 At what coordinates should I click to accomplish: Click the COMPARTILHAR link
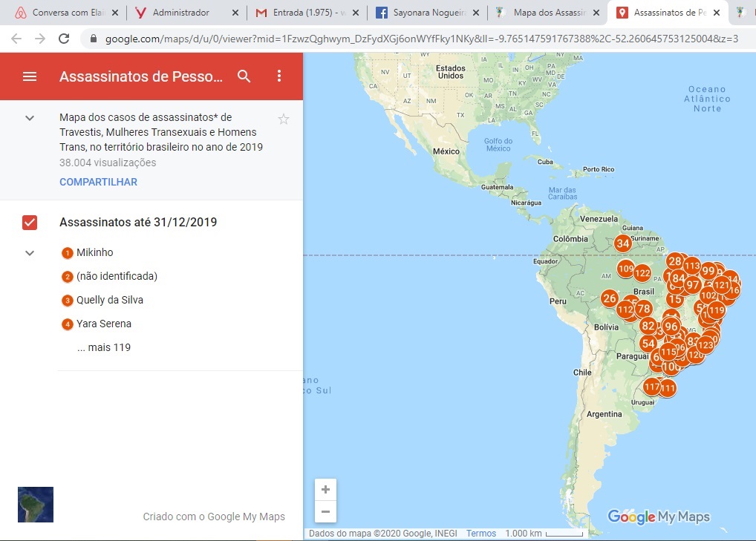(x=98, y=182)
